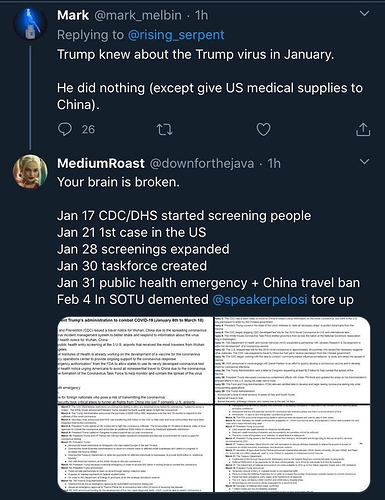Open the @speakerpelosi mention link
The width and height of the screenshot is (385, 500).
point(260,299)
